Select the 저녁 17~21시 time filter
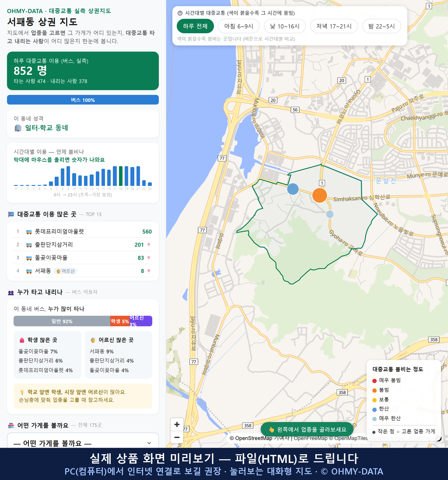This screenshot has height=480, width=448. [334, 26]
